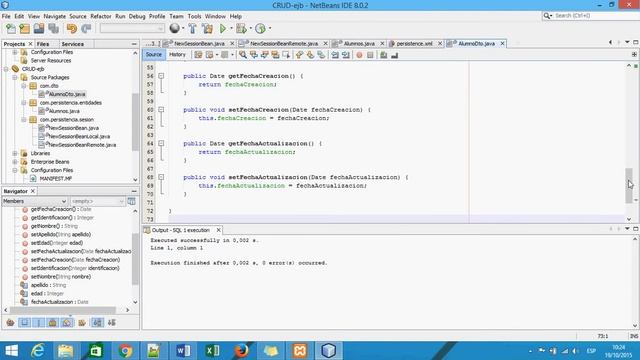Toggle bookmark icon in editor toolbar

coord(321,55)
